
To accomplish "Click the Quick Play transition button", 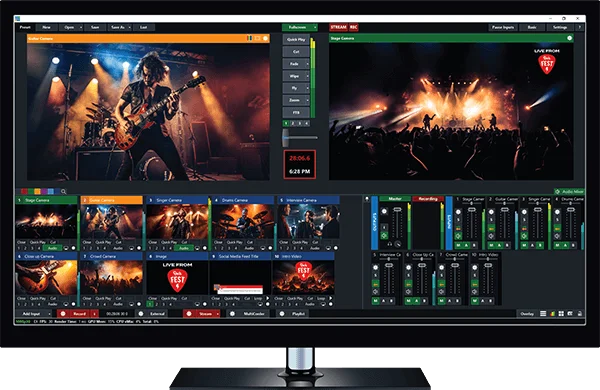I will coord(296,39).
